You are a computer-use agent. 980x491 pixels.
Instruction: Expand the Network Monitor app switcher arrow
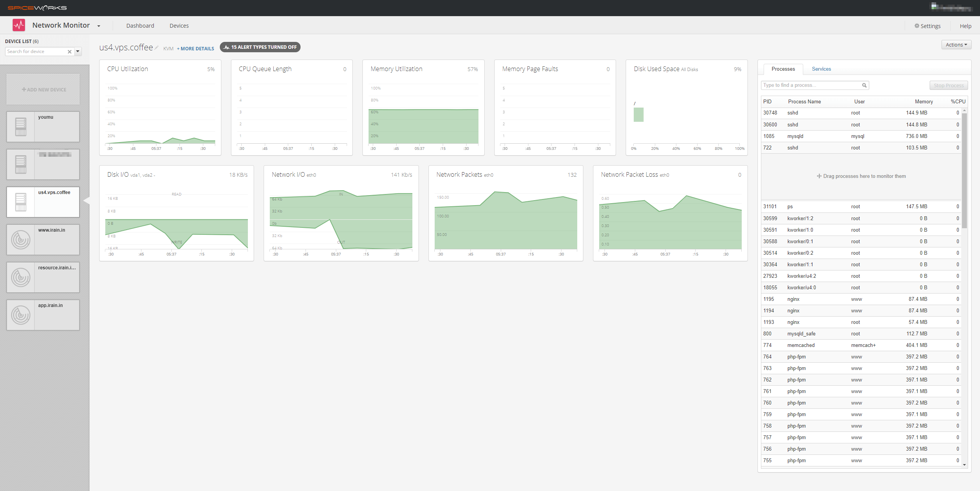[x=99, y=26]
